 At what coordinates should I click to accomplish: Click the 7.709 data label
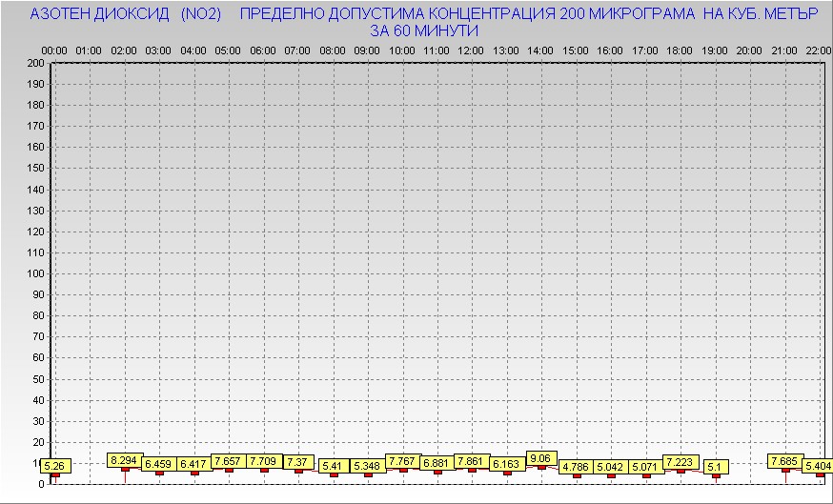coord(263,461)
